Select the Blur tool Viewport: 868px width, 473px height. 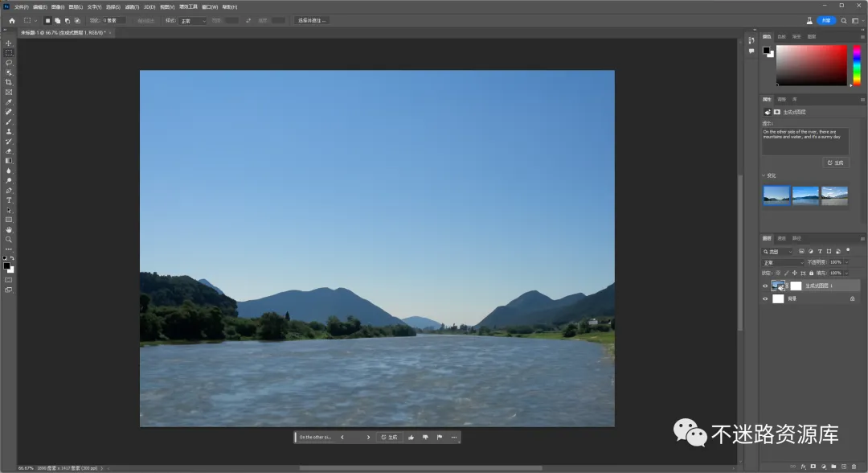(8, 171)
